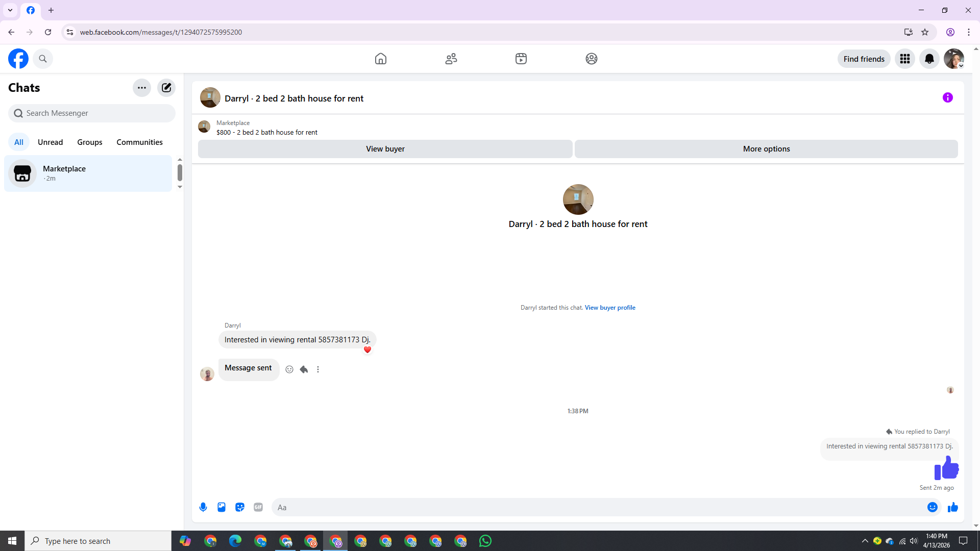
Task: Click the heart reaction on Darryl's message
Action: tap(367, 350)
